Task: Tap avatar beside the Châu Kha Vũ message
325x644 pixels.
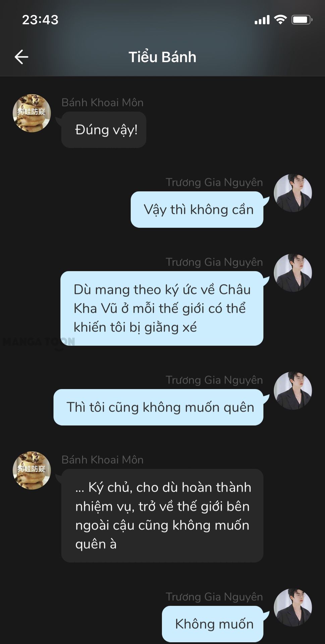Action: [x=293, y=273]
